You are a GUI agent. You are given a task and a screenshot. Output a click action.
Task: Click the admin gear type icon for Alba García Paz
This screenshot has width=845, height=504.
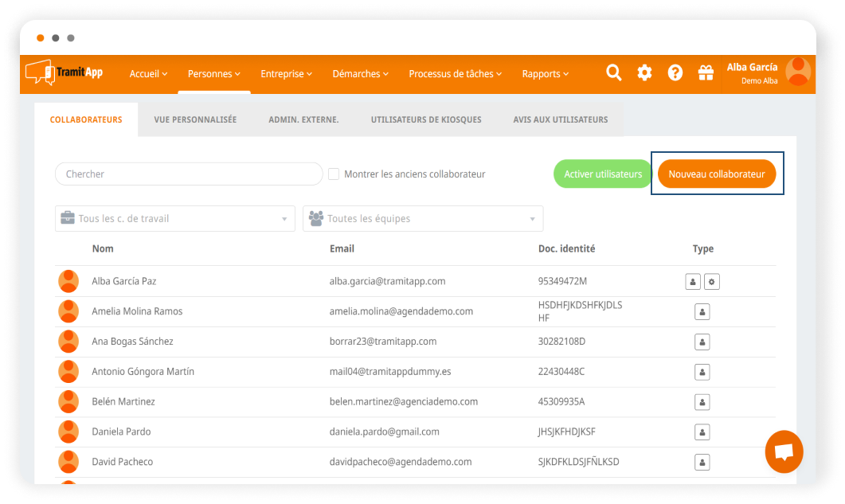[x=712, y=281]
